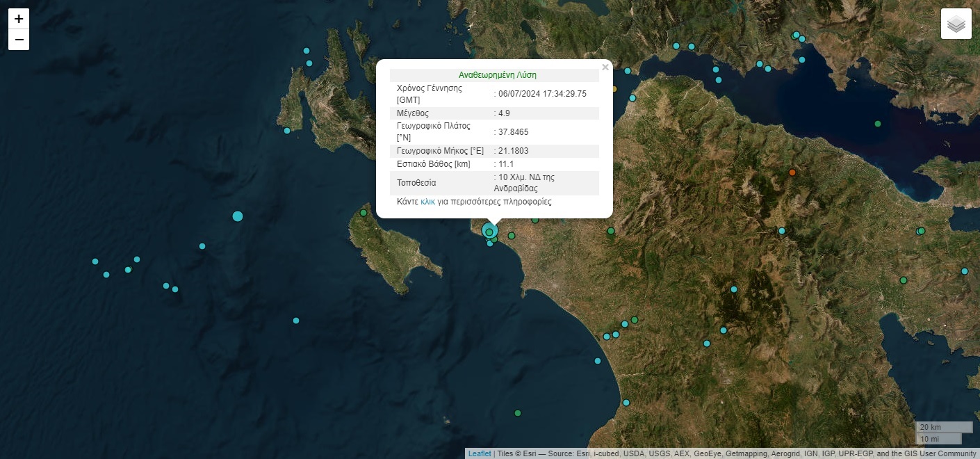Viewport: 980px width, 459px height.
Task: Follow the 'κλικ' link for more information
Action: click(x=427, y=202)
